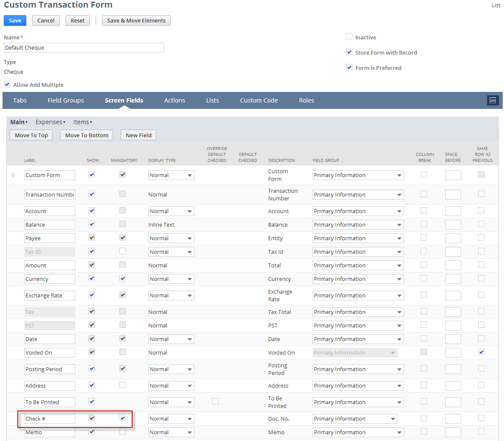Image resolution: width=504 pixels, height=441 pixels.
Task: Switch to the Field Groups subtab
Action: 66,100
